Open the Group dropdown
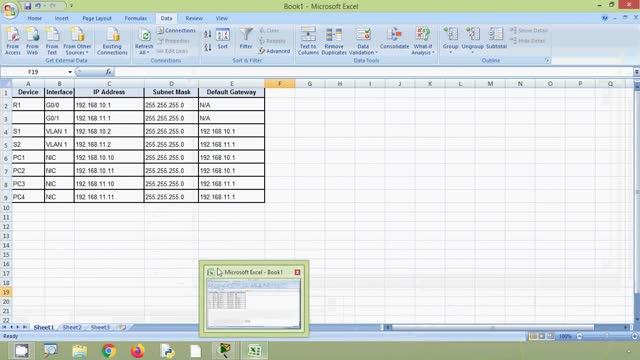 click(x=451, y=41)
